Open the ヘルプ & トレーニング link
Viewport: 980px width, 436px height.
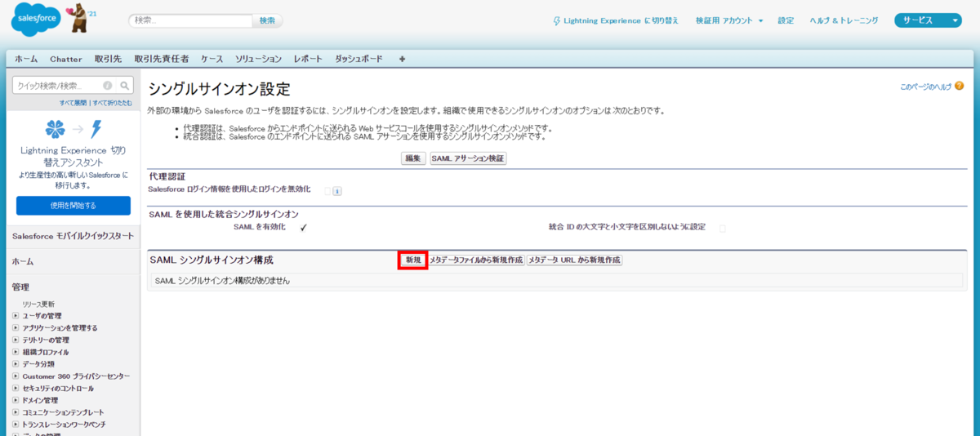click(x=844, y=20)
